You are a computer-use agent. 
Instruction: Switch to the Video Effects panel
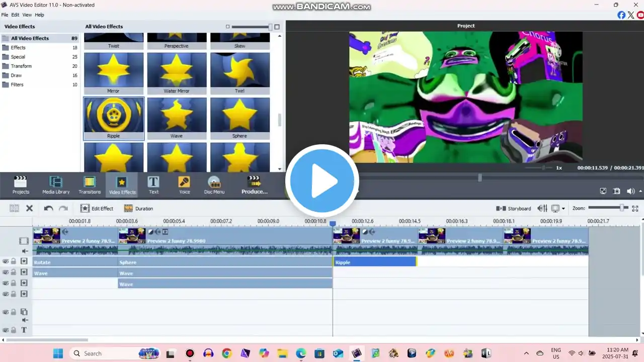(122, 185)
